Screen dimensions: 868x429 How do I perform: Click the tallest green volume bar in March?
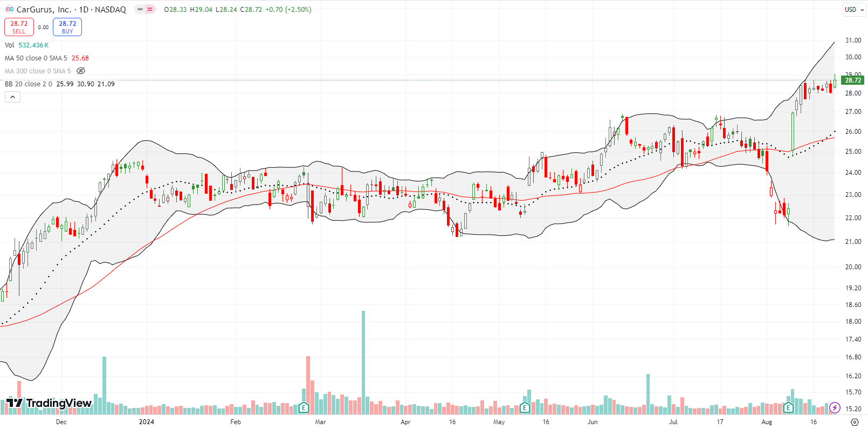pyautogui.click(x=363, y=363)
